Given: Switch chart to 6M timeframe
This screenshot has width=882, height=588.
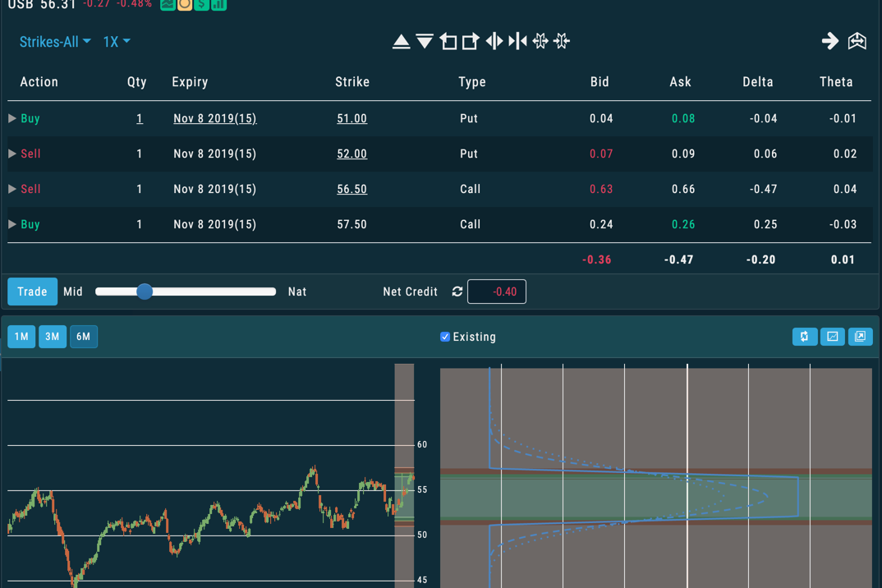Looking at the screenshot, I should (x=83, y=337).
